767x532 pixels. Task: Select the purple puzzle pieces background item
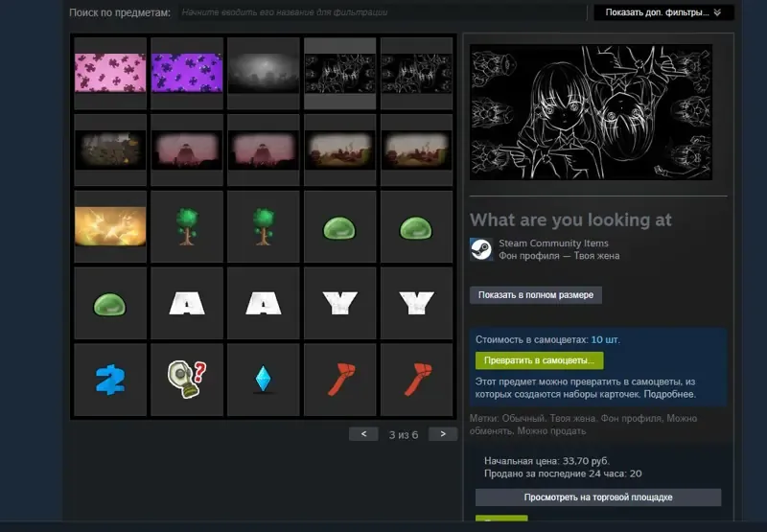(x=187, y=73)
